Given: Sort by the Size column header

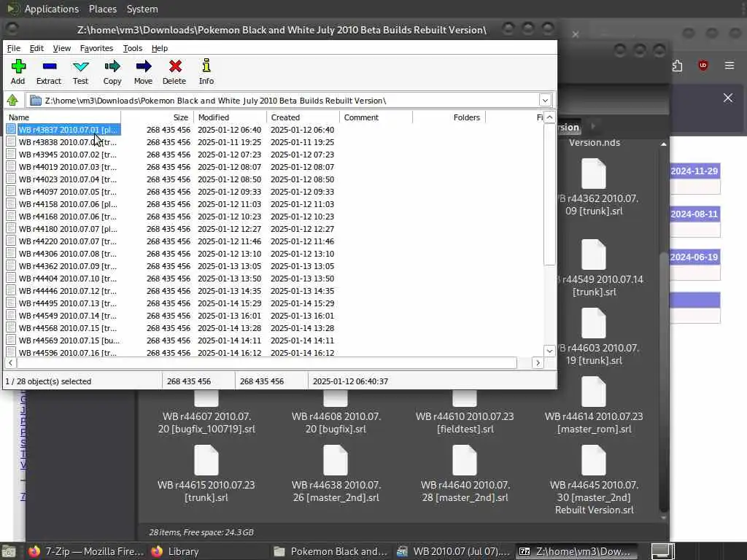Looking at the screenshot, I should pyautogui.click(x=158, y=117).
